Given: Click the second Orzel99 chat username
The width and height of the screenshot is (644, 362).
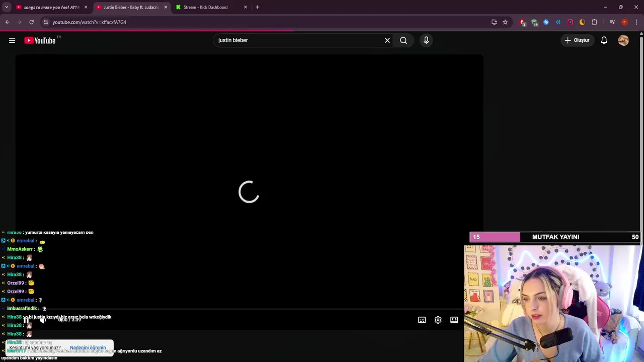Looking at the screenshot, I should pos(16,291).
